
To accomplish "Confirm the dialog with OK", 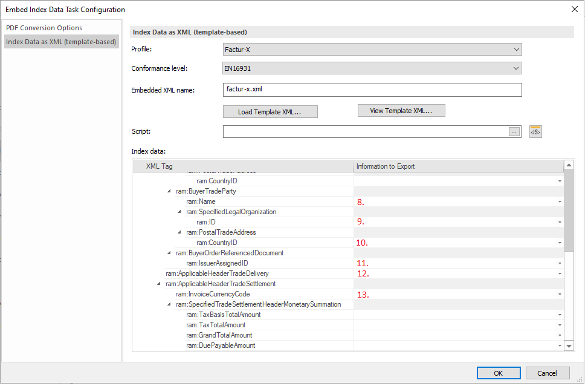I will (x=498, y=373).
